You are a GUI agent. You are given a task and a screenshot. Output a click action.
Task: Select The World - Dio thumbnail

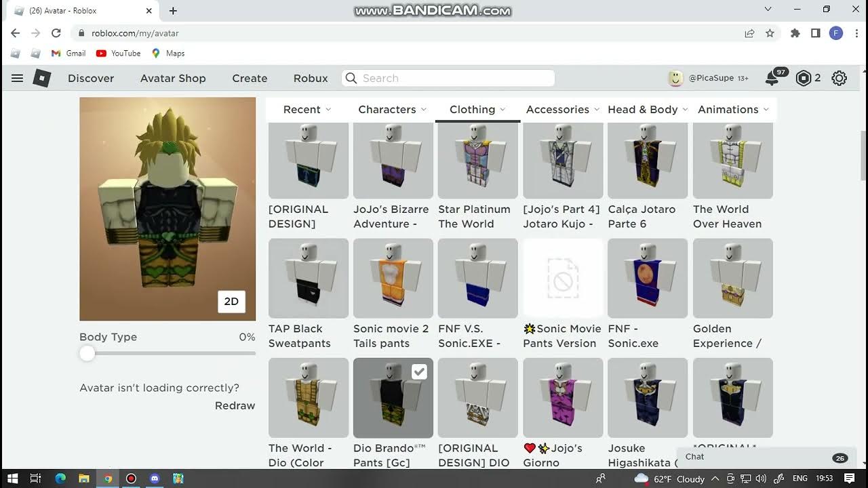[309, 398]
